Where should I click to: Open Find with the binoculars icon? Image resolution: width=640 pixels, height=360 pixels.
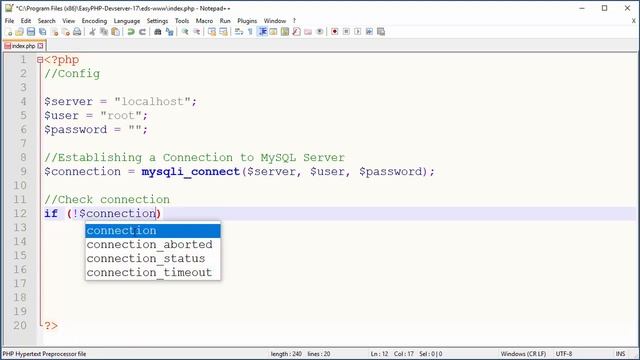click(x=158, y=32)
